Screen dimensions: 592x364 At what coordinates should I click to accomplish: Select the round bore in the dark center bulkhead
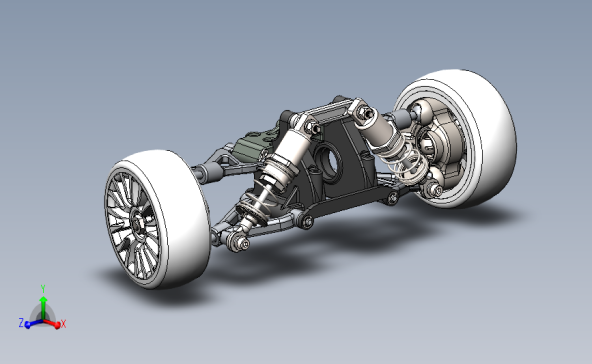click(x=330, y=163)
